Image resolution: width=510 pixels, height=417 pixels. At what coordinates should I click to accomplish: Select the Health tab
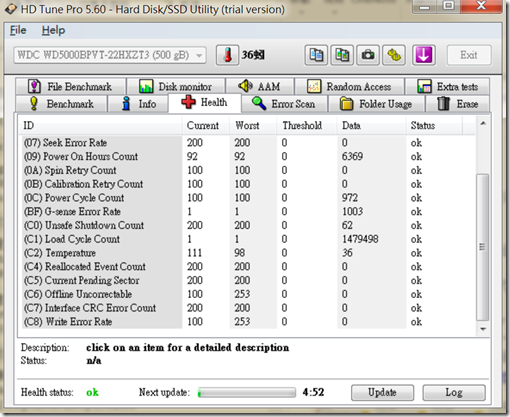(x=205, y=103)
